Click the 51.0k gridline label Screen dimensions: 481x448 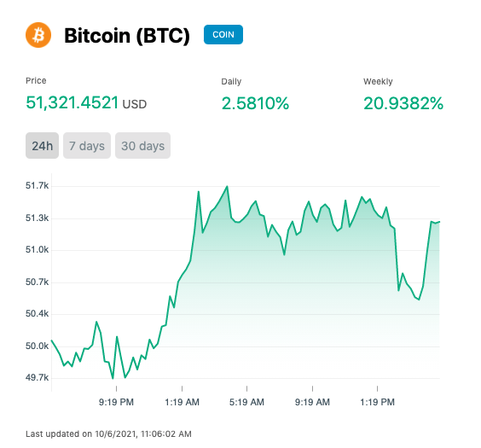38,250
